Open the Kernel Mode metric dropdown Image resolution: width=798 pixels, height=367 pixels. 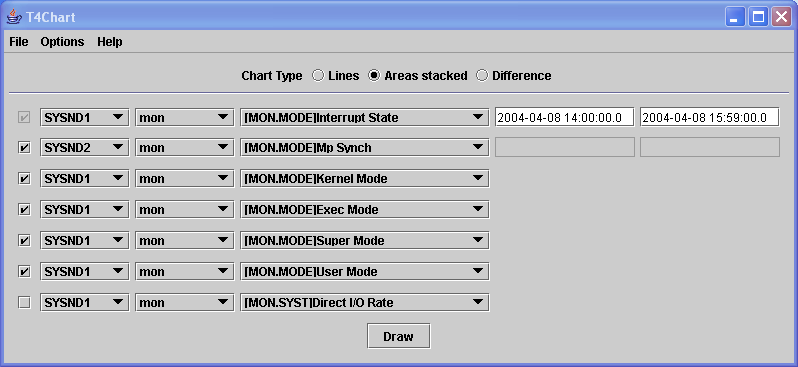pyautogui.click(x=364, y=179)
